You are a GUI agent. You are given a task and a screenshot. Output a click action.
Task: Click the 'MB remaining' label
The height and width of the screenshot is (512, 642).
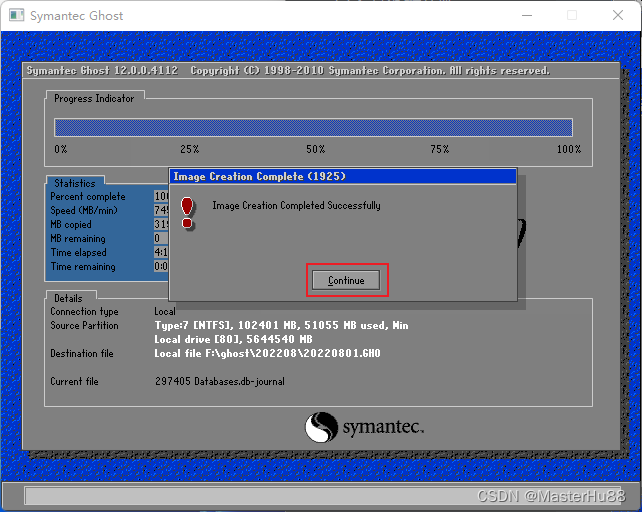tap(78, 238)
